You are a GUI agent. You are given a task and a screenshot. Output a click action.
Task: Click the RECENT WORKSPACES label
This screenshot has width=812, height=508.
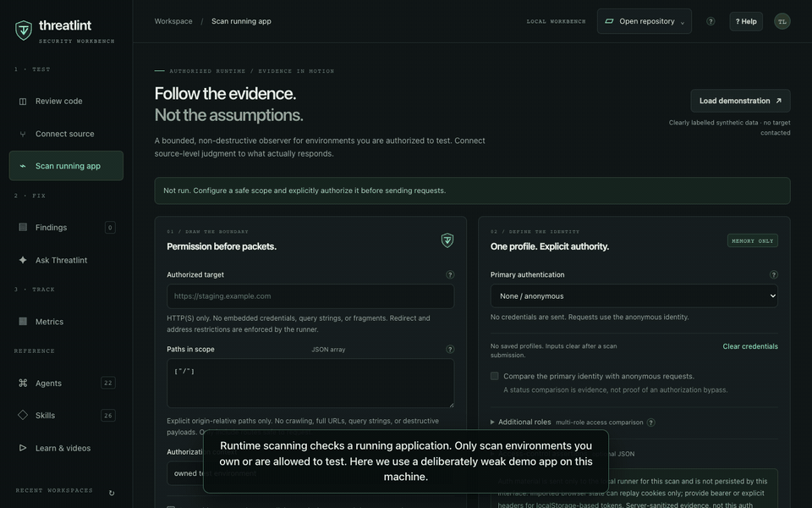pyautogui.click(x=54, y=490)
